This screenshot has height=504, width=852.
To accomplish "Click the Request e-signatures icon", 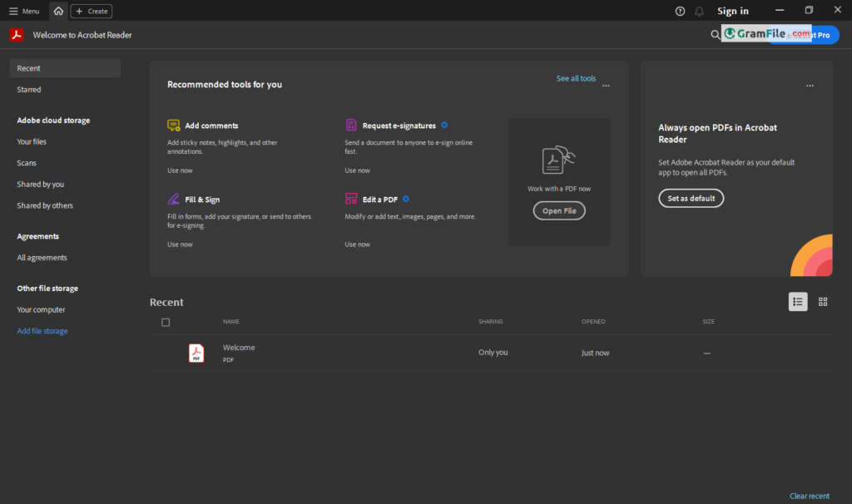I will [351, 126].
